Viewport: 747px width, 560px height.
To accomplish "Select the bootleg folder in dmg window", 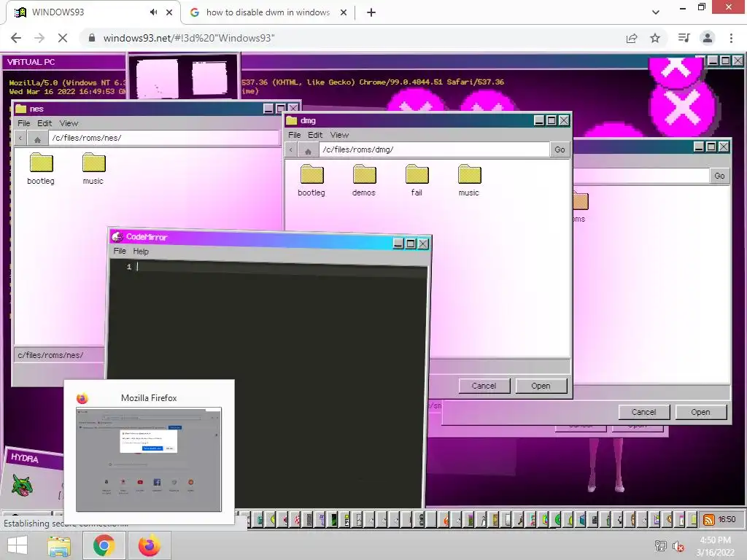I will pyautogui.click(x=311, y=180).
